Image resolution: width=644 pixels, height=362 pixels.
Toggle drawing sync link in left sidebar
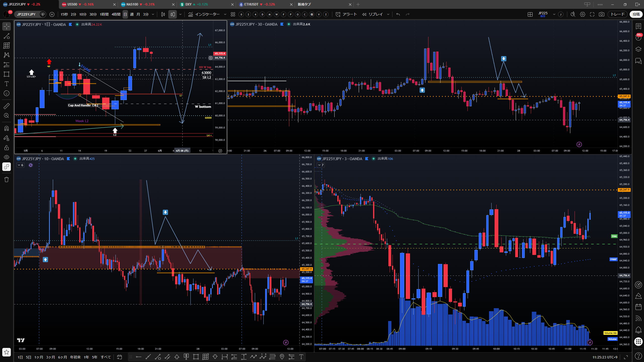coord(7,167)
